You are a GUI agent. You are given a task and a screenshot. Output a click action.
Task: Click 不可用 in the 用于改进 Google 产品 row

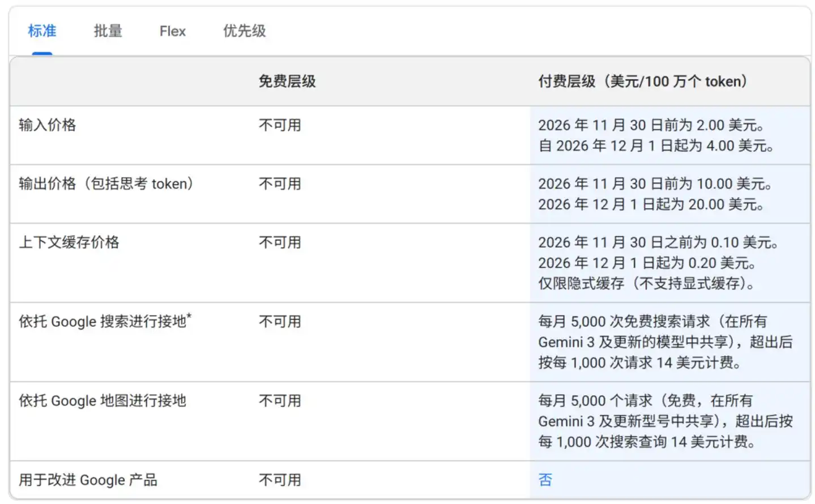coord(280,480)
